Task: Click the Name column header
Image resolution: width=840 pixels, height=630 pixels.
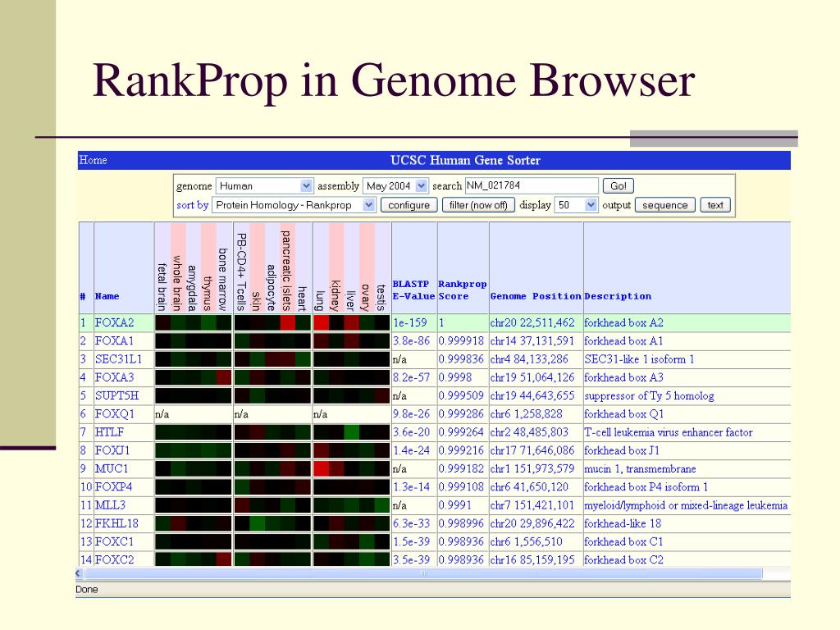Action: click(x=107, y=295)
